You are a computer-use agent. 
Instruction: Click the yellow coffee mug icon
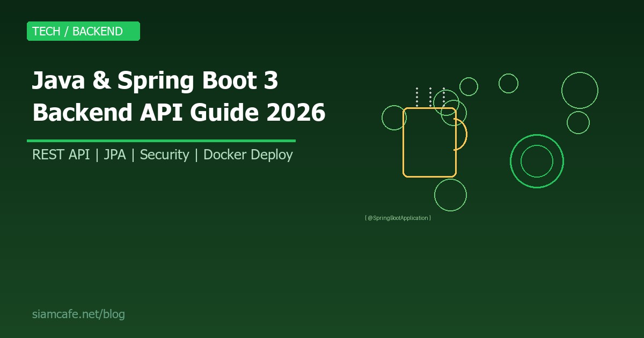[429, 142]
